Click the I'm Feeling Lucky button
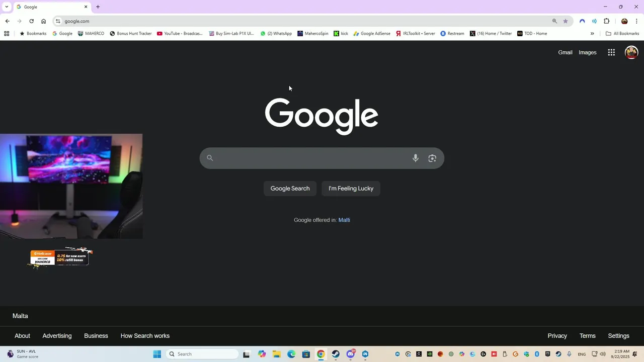The width and height of the screenshot is (644, 362). [351, 189]
